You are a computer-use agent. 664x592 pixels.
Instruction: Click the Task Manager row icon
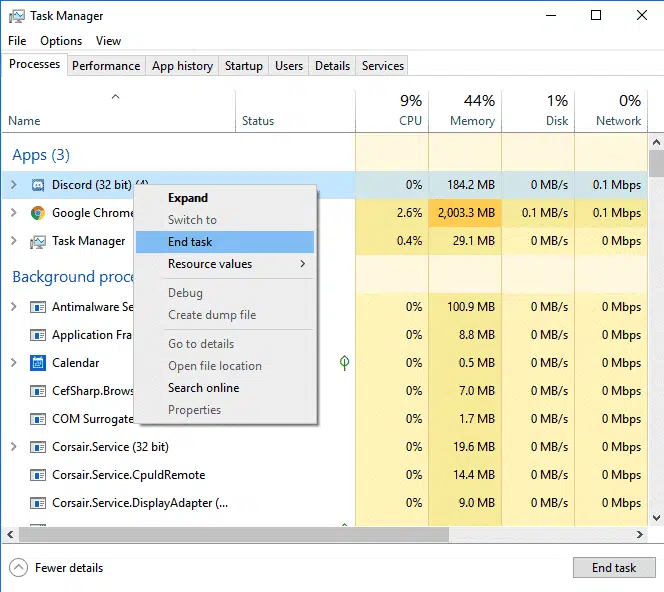[38, 241]
